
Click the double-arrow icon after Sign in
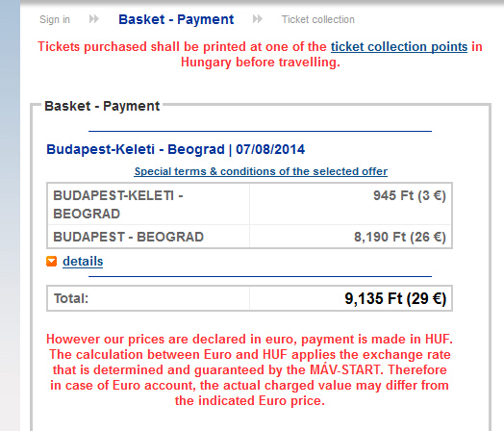pyautogui.click(x=94, y=19)
